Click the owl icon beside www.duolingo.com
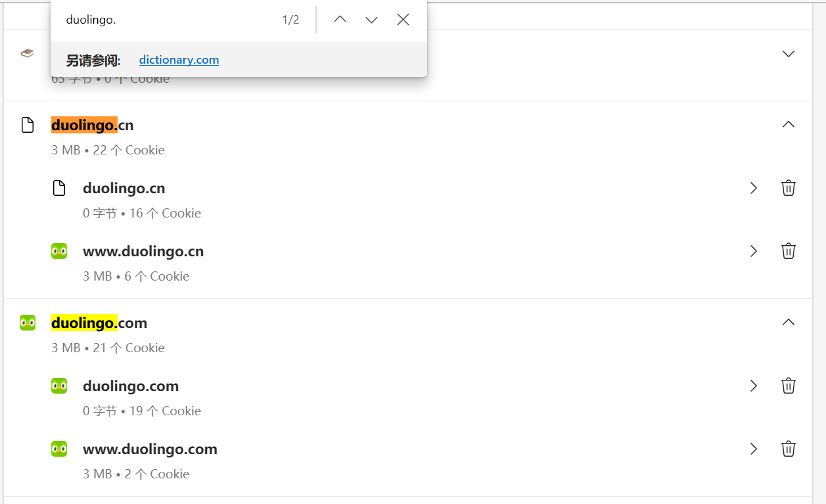 (59, 449)
